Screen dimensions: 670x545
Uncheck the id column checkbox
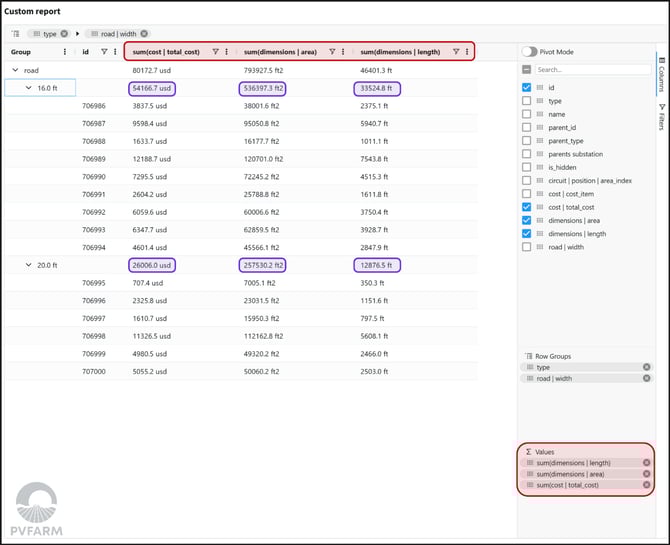(527, 88)
